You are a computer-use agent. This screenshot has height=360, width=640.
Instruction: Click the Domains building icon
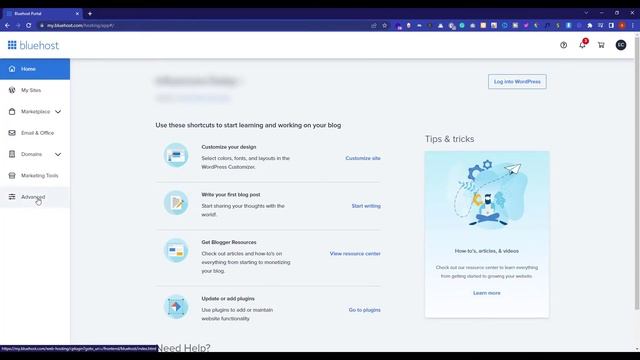(x=12, y=154)
